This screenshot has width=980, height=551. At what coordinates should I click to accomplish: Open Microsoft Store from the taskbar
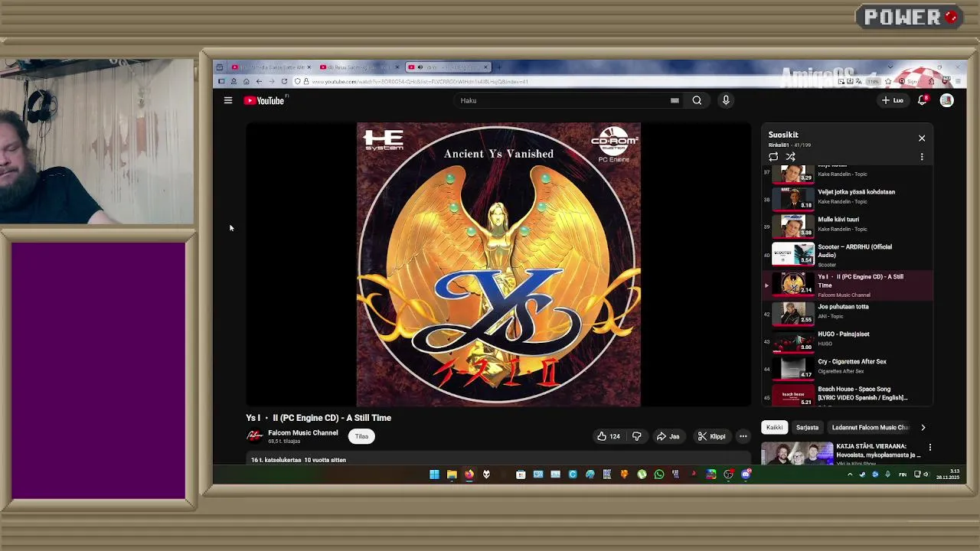(x=521, y=474)
